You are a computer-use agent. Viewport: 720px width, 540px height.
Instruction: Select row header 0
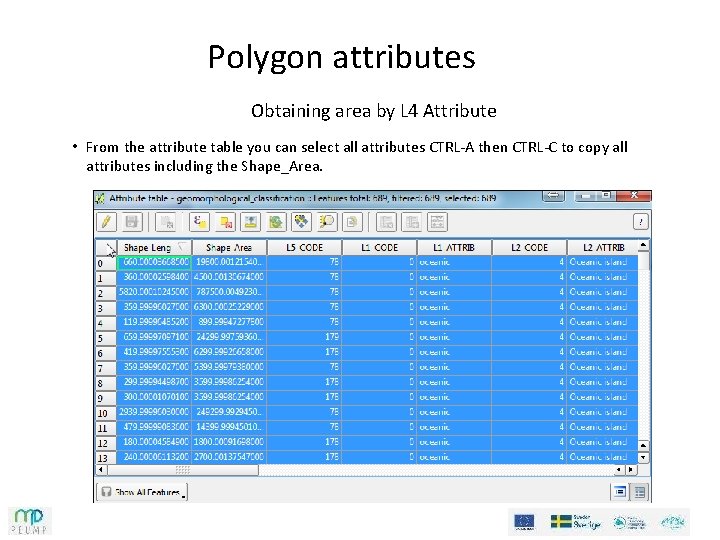point(106,263)
